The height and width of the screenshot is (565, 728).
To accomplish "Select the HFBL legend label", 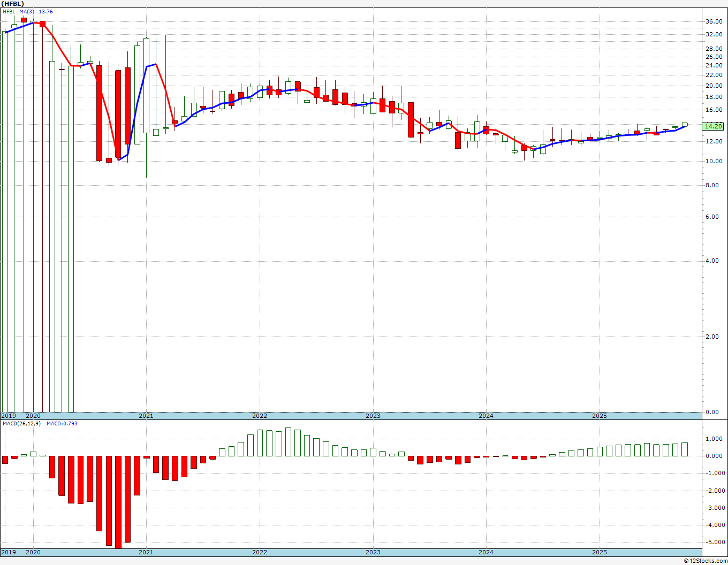I will [x=9, y=12].
